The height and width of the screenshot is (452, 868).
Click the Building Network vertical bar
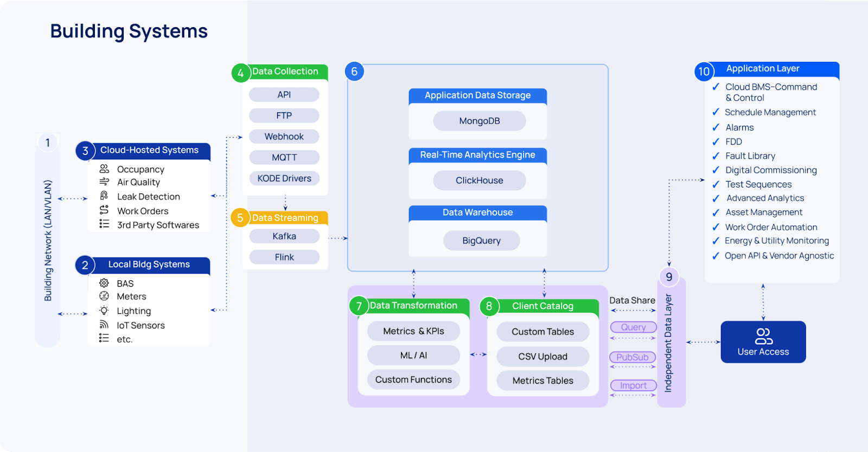[x=48, y=240]
